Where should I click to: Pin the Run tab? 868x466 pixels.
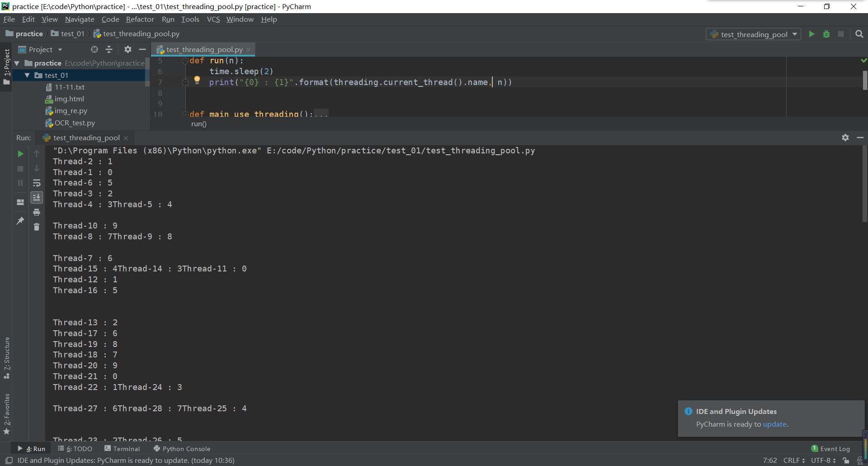tap(20, 221)
